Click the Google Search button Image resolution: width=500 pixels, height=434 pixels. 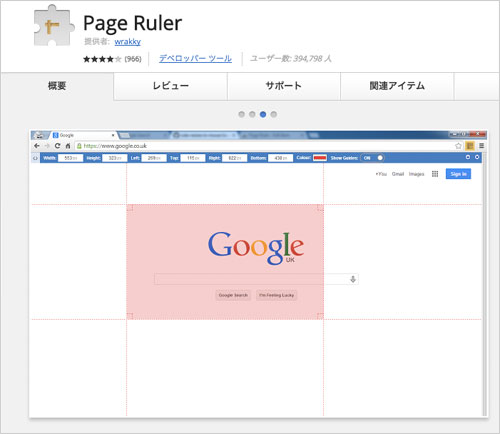tap(233, 295)
